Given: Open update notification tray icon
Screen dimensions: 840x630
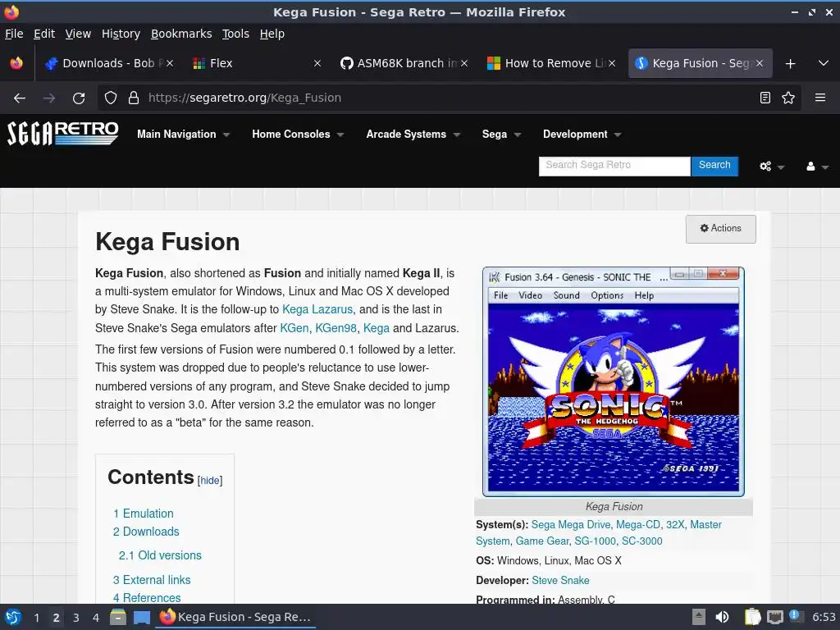Looking at the screenshot, I should (795, 616).
